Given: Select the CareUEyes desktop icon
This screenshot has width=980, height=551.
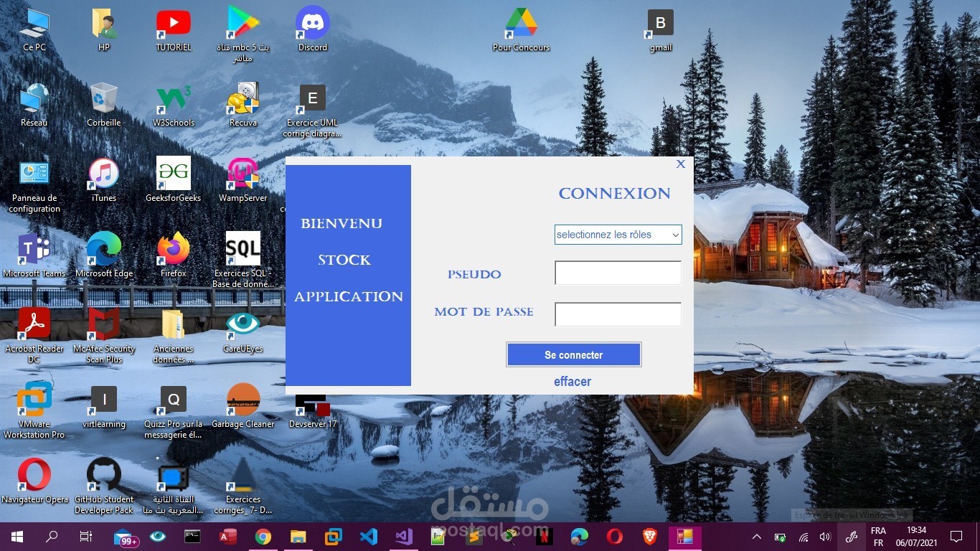Looking at the screenshot, I should (243, 331).
